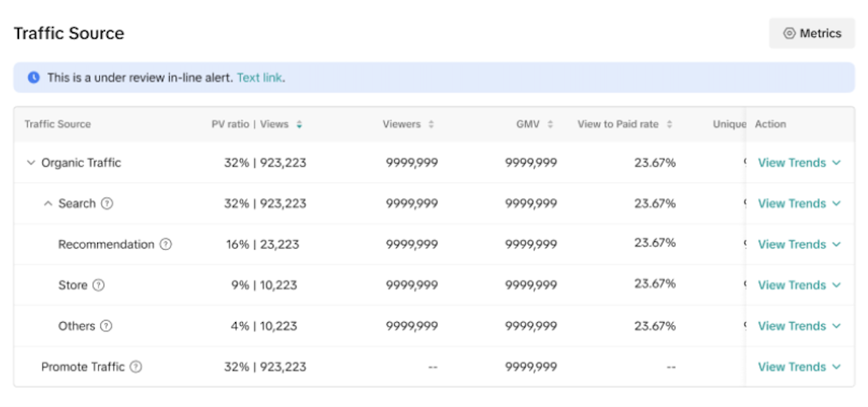This screenshot has width=868, height=407.
Task: Toggle the Search row expand chevron
Action: (x=48, y=203)
